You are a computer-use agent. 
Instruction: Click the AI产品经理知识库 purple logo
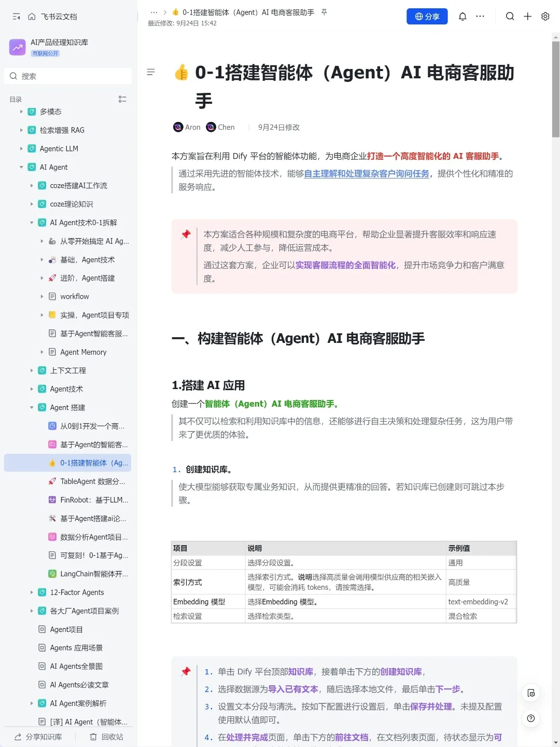coord(18,47)
